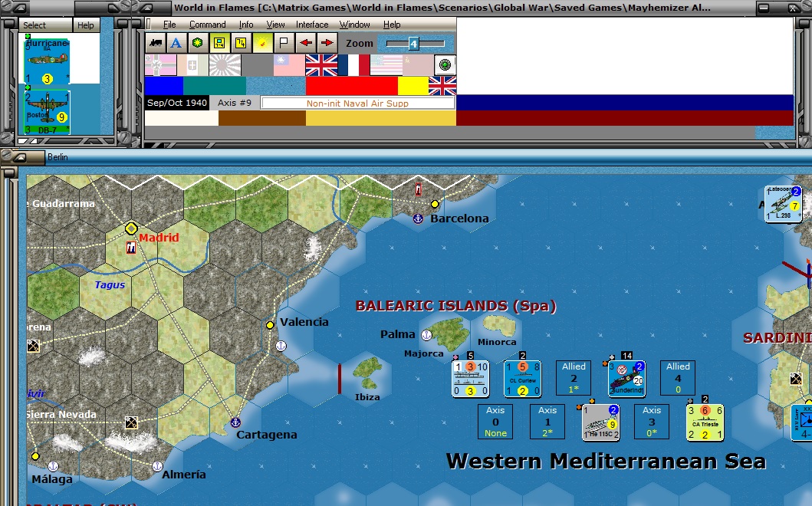Select the CA Trieste cruiser counter
This screenshot has height=506, width=812.
[705, 422]
